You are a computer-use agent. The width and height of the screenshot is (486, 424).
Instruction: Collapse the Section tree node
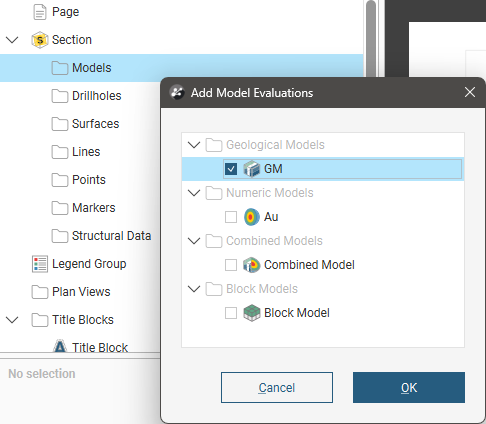pyautogui.click(x=12, y=40)
